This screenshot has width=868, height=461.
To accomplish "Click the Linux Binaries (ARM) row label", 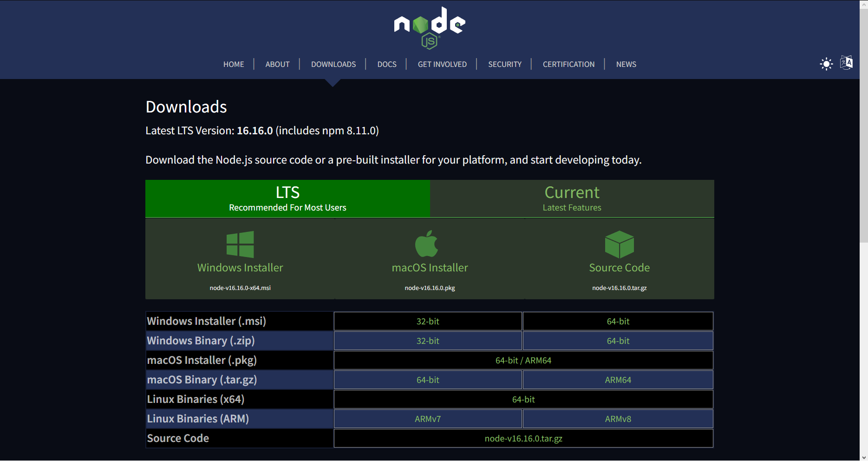I will (198, 419).
